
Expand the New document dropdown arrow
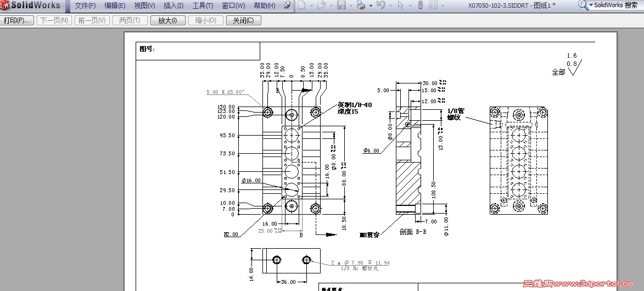(x=312, y=5)
